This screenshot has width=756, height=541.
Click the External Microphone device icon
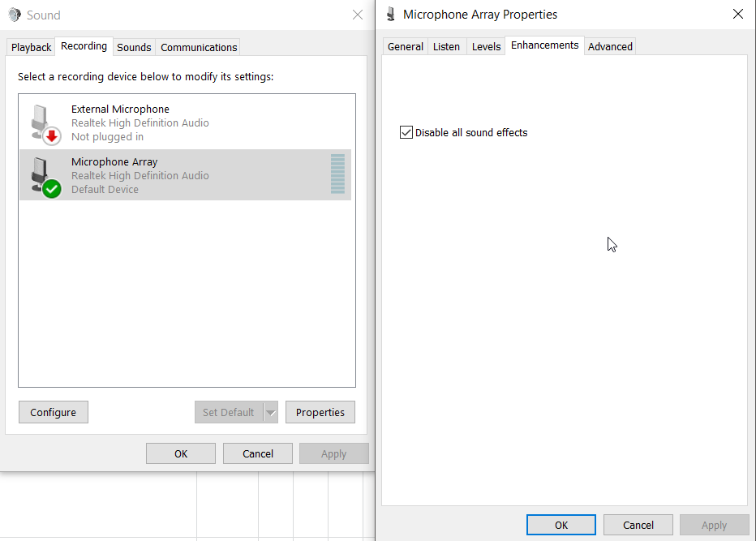(x=45, y=123)
